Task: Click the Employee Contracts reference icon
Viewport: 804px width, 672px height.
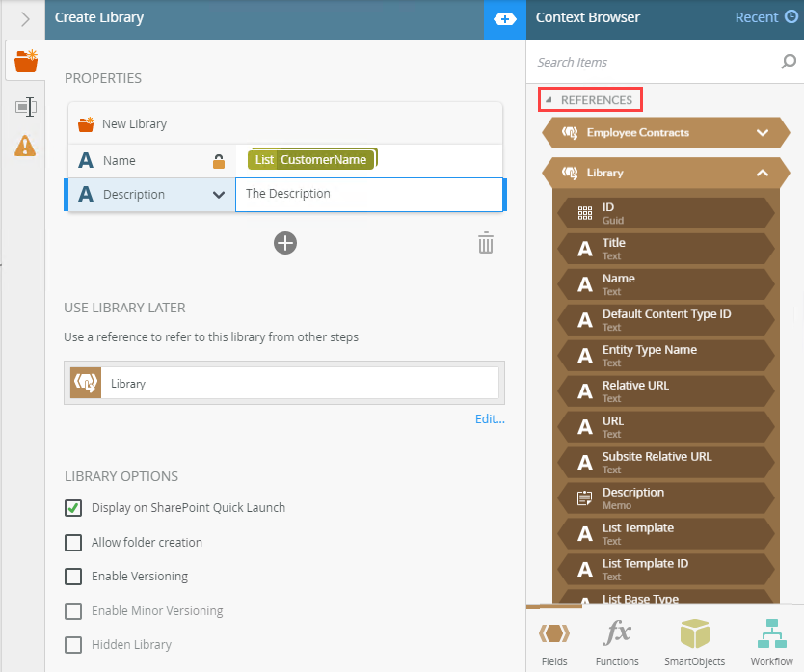Action: click(x=570, y=132)
